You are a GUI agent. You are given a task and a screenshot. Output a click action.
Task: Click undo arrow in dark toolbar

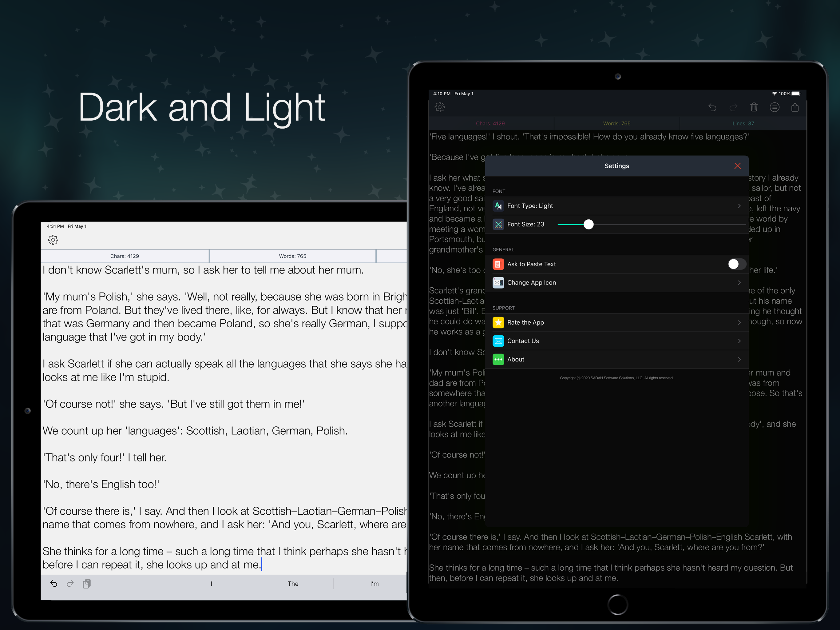(712, 108)
